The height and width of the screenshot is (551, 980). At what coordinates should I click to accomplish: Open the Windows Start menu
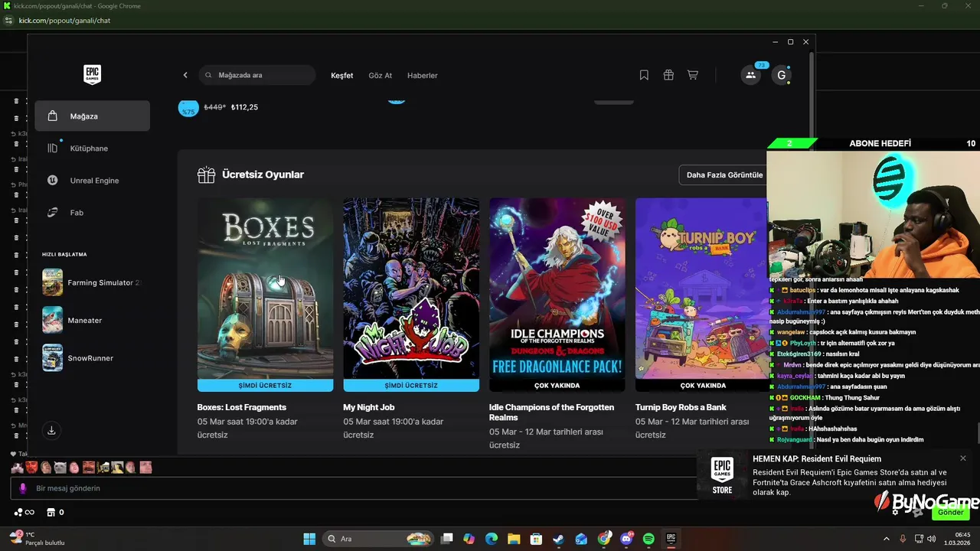pyautogui.click(x=309, y=539)
